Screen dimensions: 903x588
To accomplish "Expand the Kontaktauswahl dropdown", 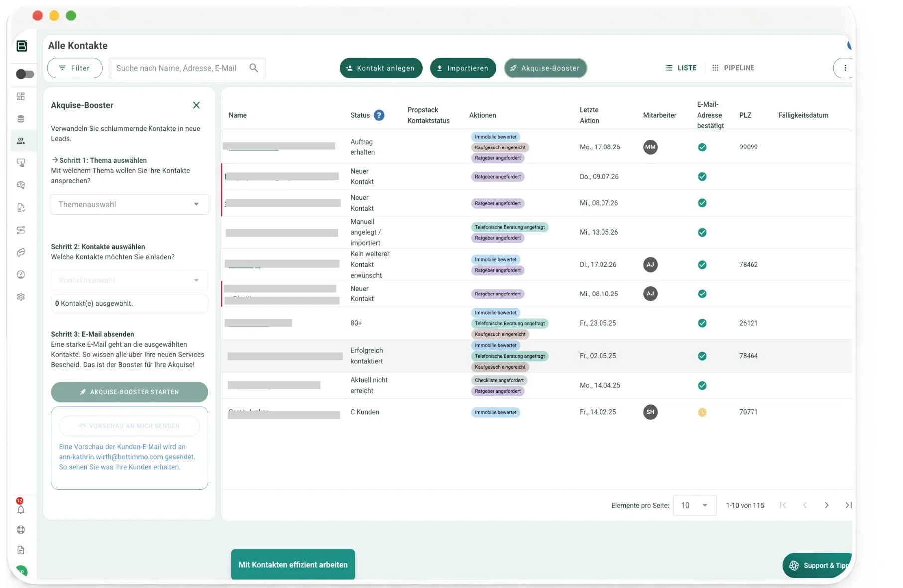I will tap(130, 280).
